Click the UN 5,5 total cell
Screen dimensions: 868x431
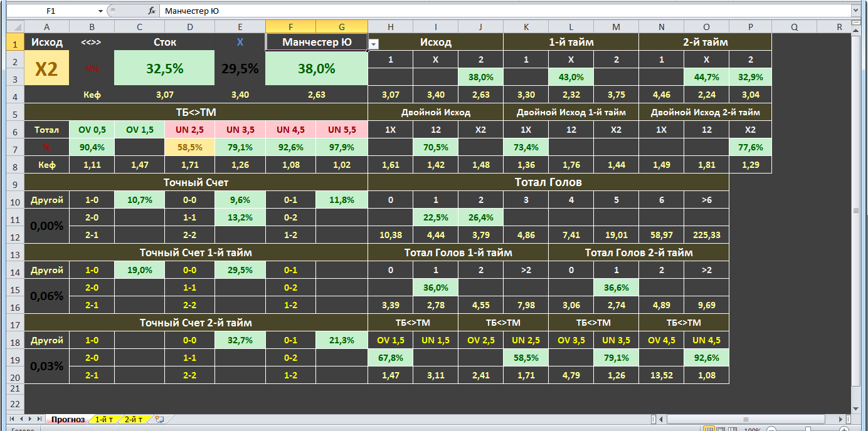(x=342, y=130)
